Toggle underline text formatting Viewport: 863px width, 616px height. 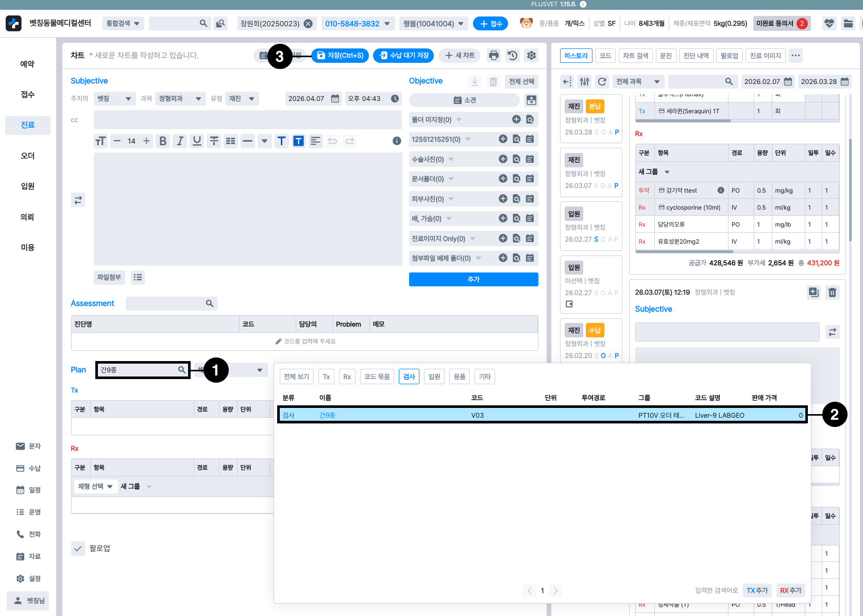point(197,141)
